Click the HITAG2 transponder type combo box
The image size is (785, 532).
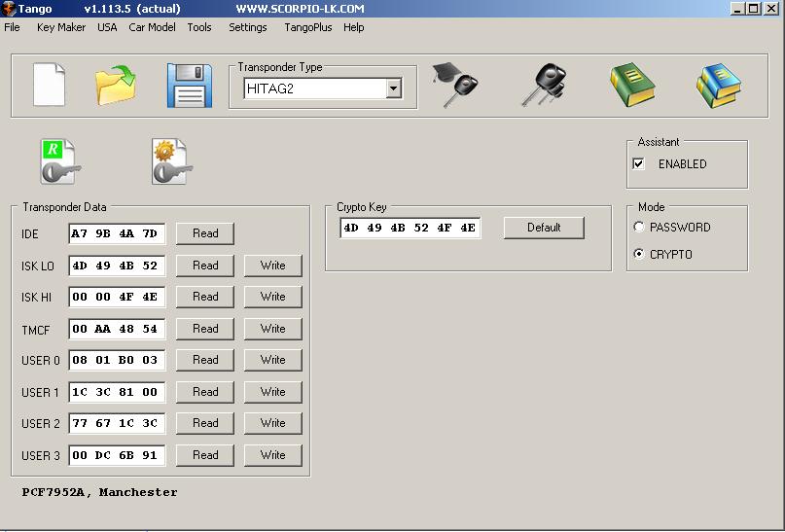click(x=322, y=89)
